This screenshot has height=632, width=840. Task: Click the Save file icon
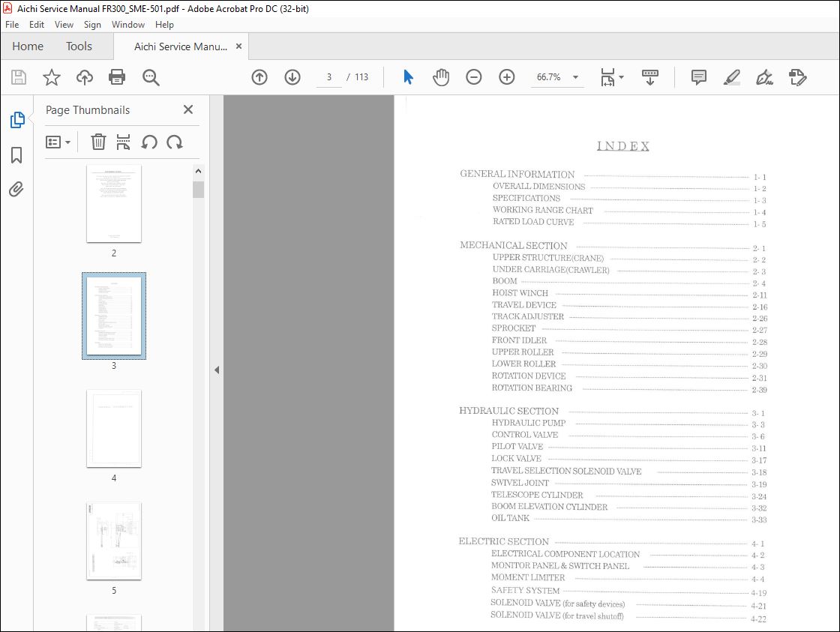pos(19,77)
